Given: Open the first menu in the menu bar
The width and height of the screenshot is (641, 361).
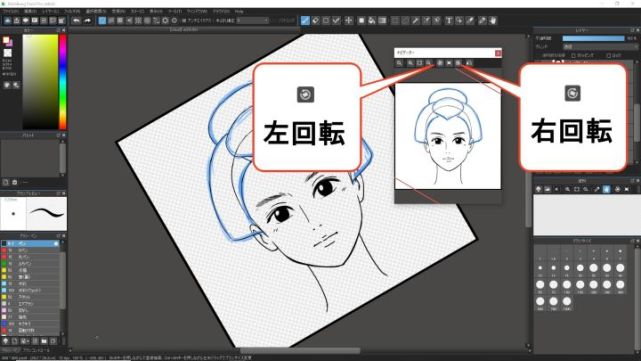Looking at the screenshot, I should 10,11.
